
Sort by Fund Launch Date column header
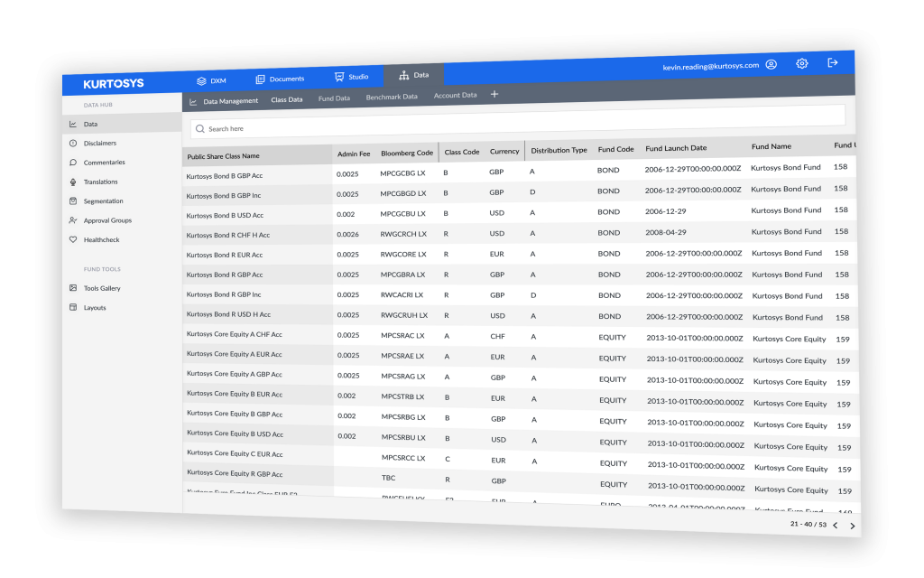click(676, 148)
